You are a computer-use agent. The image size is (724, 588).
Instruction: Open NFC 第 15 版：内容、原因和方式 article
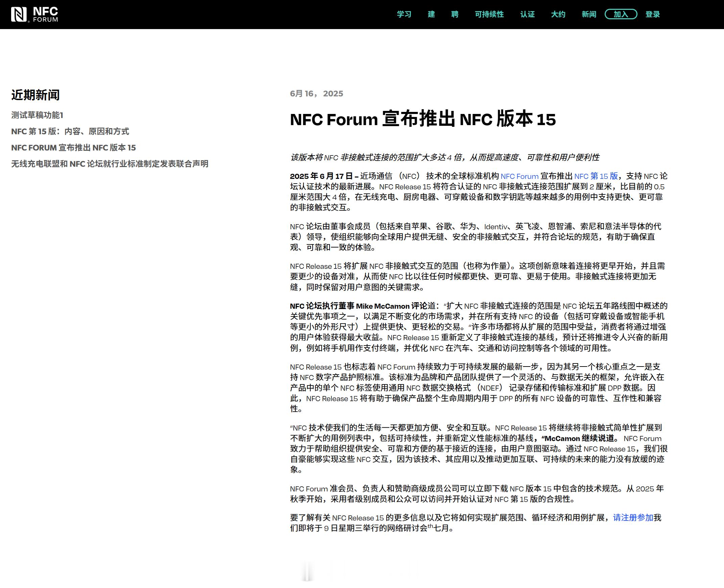70,132
